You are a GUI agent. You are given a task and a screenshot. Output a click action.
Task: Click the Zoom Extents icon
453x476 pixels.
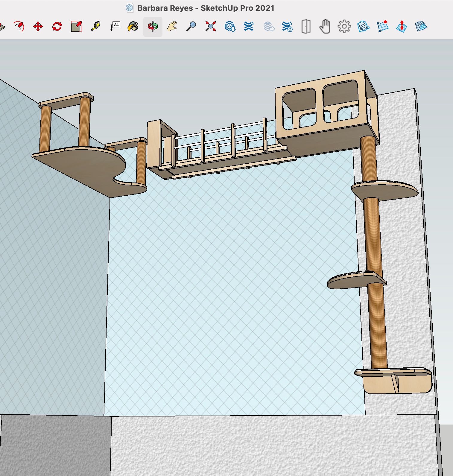[x=211, y=26]
